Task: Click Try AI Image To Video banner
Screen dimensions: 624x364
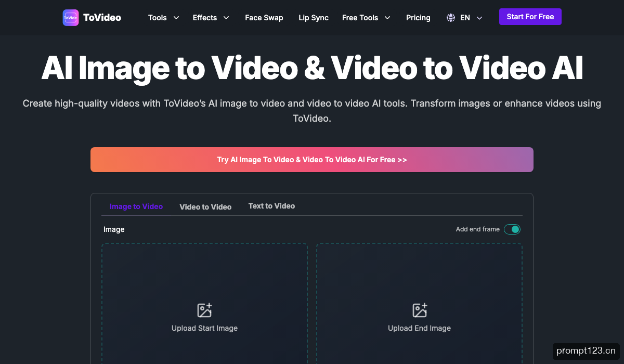Action: point(312,160)
